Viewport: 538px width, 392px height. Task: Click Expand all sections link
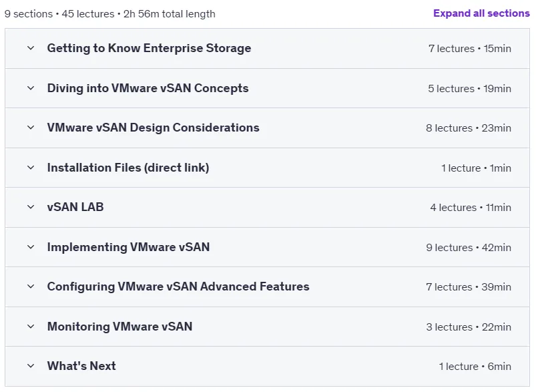point(481,13)
